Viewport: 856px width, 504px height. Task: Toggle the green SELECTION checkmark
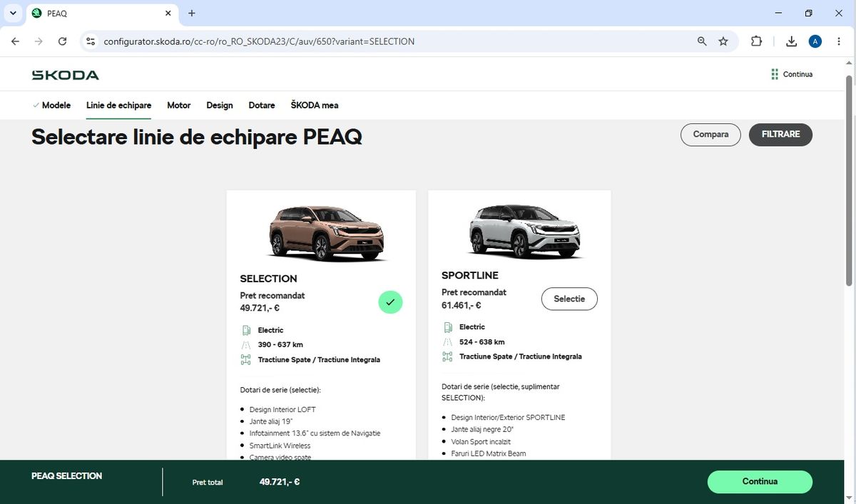[390, 302]
